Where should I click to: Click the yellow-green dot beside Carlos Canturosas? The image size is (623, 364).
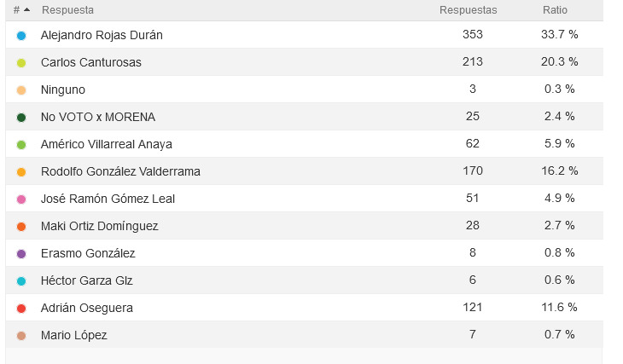[21, 62]
